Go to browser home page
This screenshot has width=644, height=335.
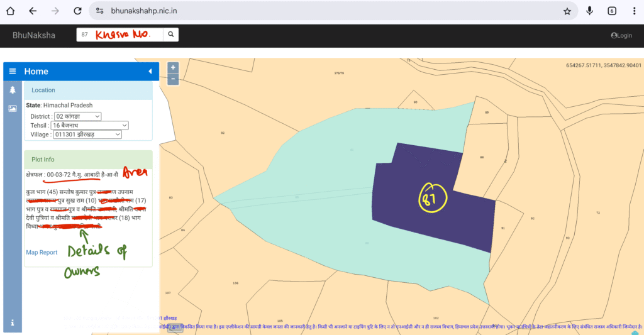11,11
